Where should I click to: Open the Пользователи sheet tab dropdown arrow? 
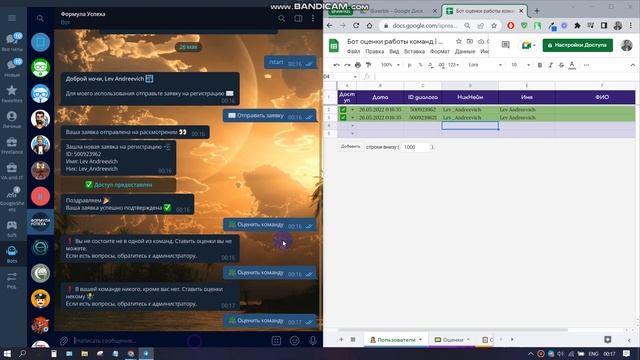coord(420,340)
